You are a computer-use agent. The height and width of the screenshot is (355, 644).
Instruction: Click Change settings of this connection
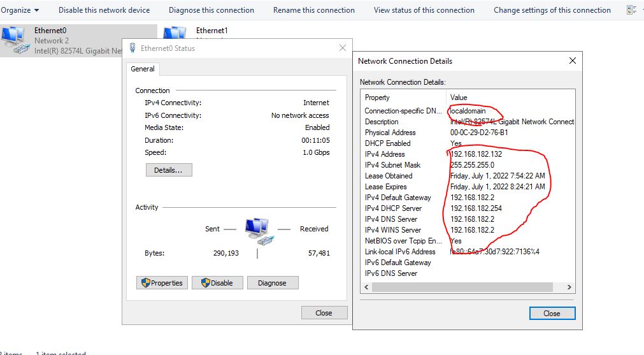click(552, 10)
